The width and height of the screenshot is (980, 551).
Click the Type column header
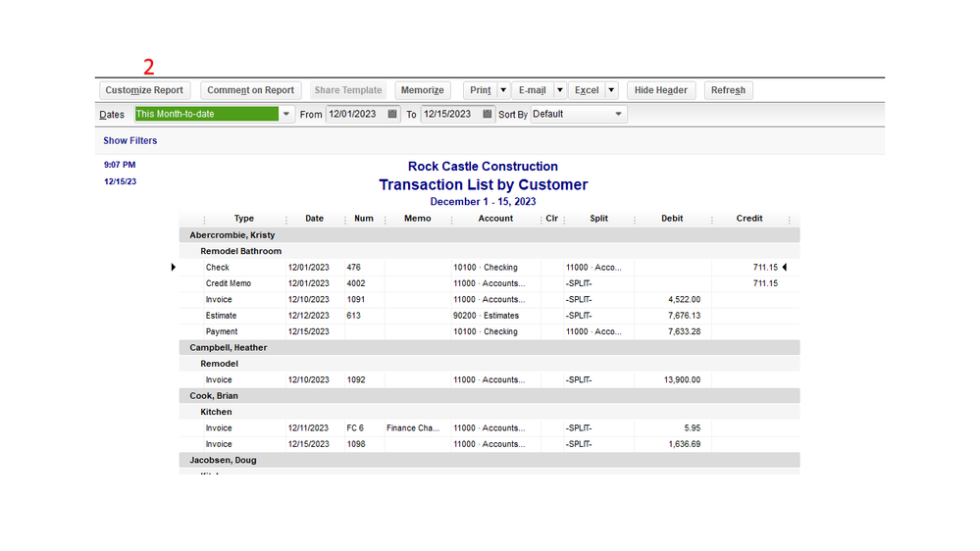pos(243,219)
